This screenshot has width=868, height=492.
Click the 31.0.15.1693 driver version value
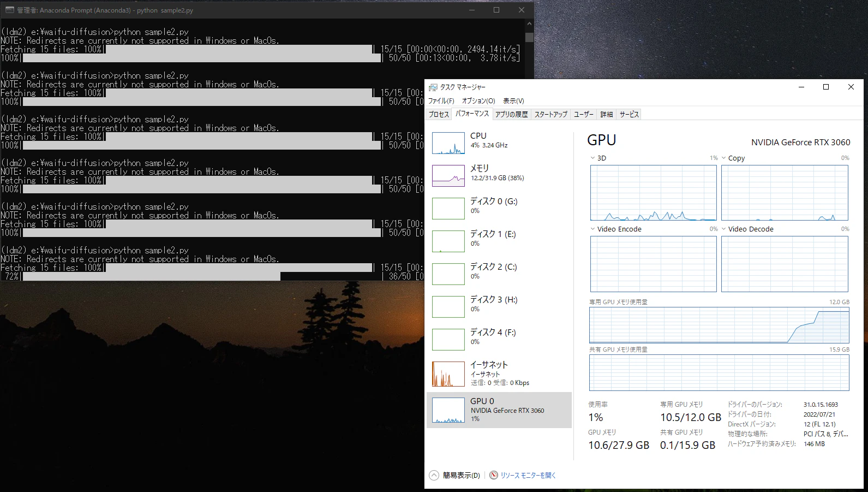821,405
